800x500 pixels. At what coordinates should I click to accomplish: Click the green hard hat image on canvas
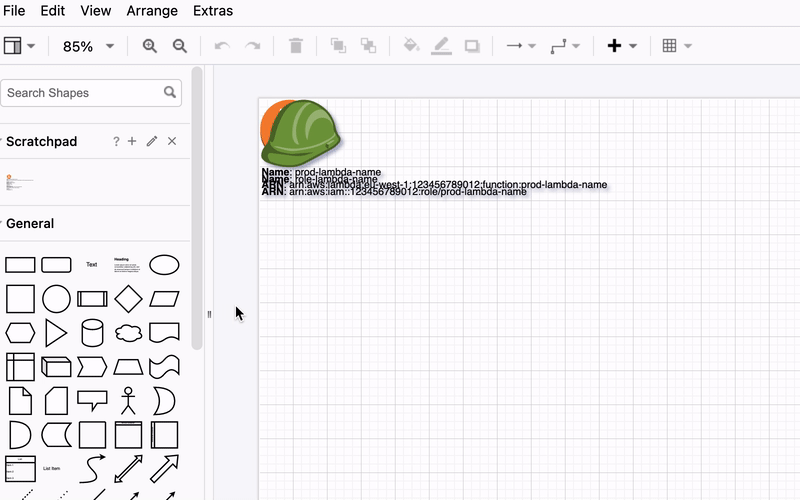[x=300, y=133]
